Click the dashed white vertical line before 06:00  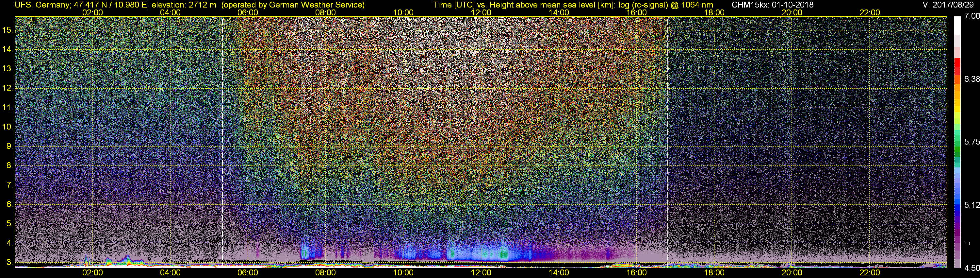(222, 142)
